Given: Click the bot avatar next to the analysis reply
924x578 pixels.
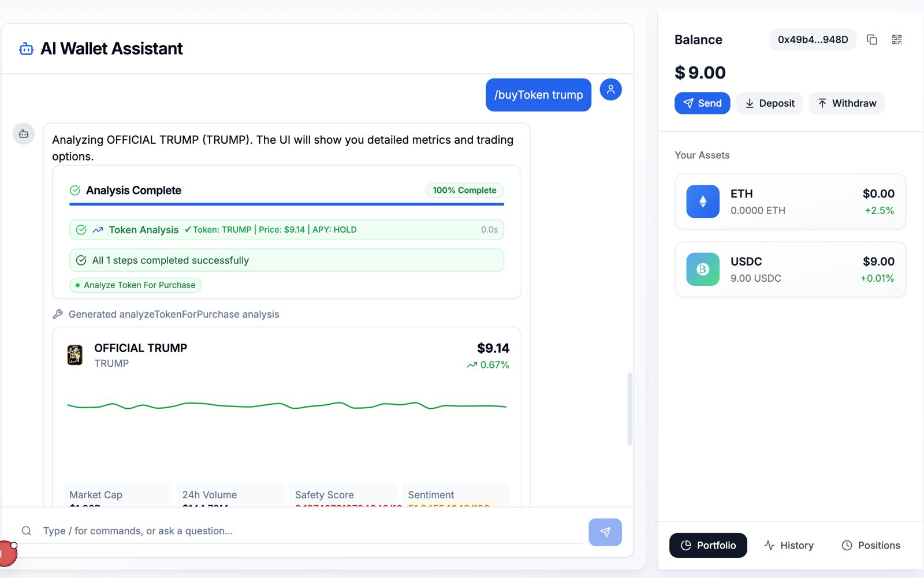Looking at the screenshot, I should pos(24,134).
